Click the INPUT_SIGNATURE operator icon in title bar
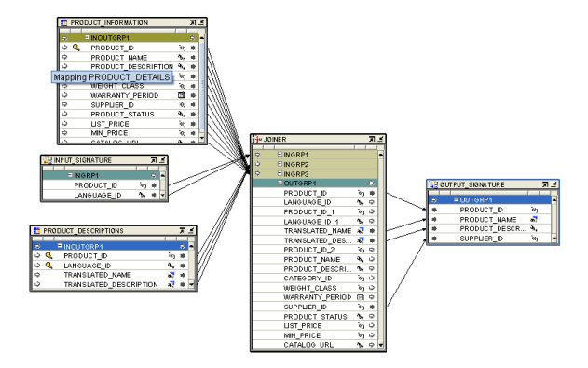 tap(48, 160)
